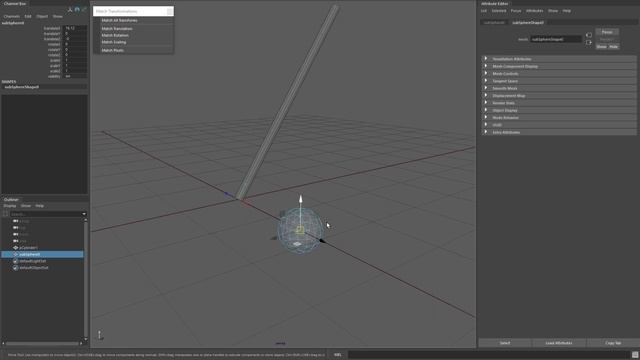
Task: Expand the Smooth Mesh section
Action: click(x=559, y=88)
